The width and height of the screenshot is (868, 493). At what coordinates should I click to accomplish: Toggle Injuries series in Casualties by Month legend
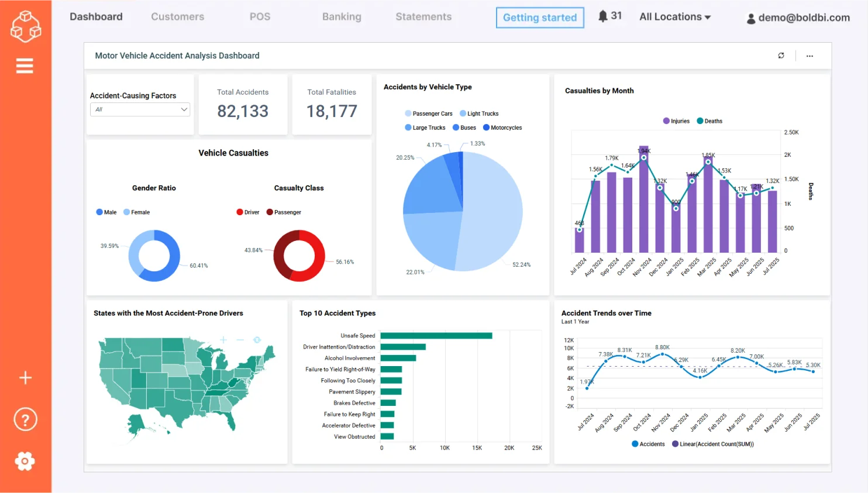point(676,120)
